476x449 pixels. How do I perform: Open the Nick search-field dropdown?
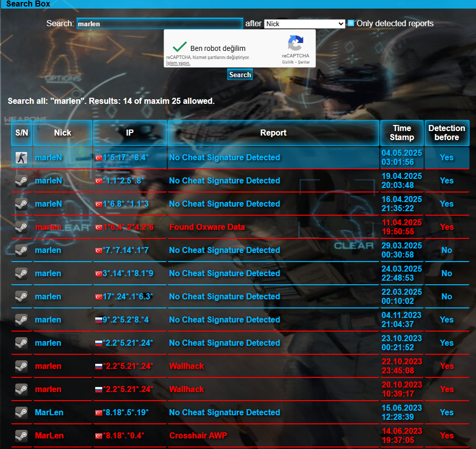(x=304, y=24)
